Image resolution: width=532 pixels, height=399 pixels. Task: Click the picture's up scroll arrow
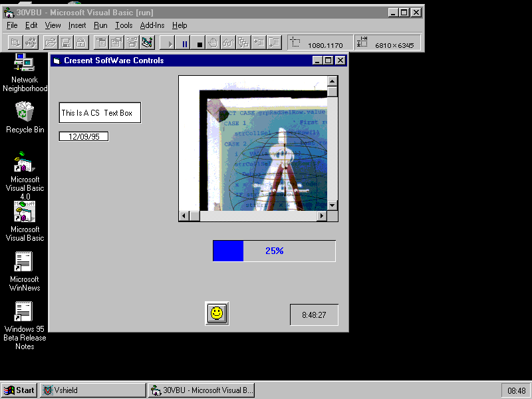point(332,81)
